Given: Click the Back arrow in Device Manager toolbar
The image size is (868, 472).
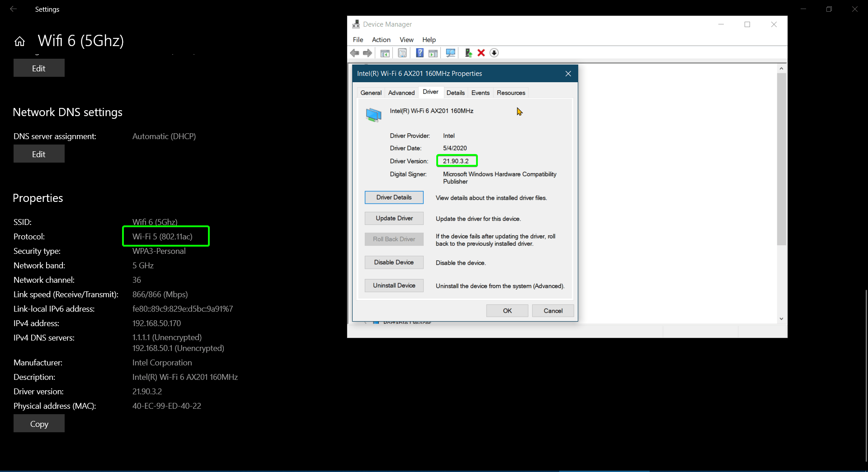Looking at the screenshot, I should 355,53.
